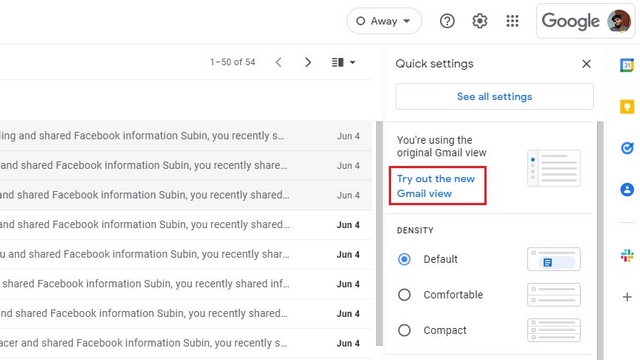
Task: Click Compact density preview thumbnail
Action: (x=554, y=330)
